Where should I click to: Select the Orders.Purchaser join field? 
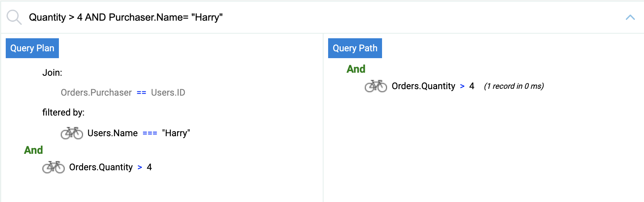coord(96,93)
